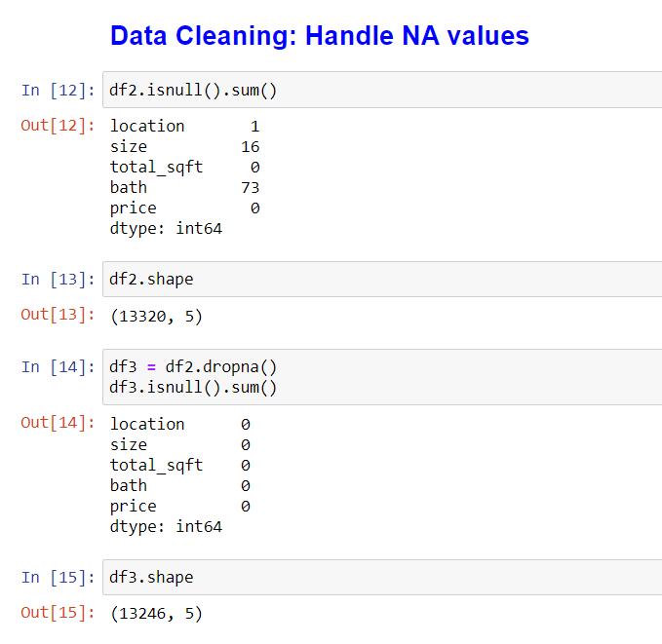
Task: Select the In [13] prompt label
Action: 58,280
